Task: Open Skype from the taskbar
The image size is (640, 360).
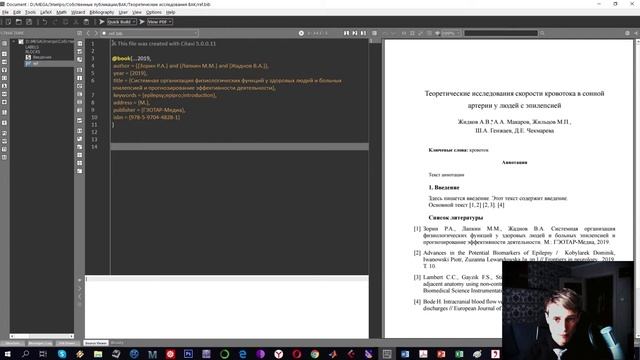Action: 62,354
